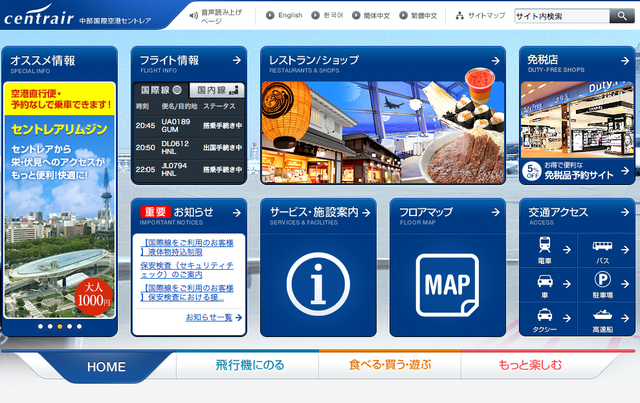Select the HOME navigation tab
The image size is (640, 403).
tap(106, 367)
